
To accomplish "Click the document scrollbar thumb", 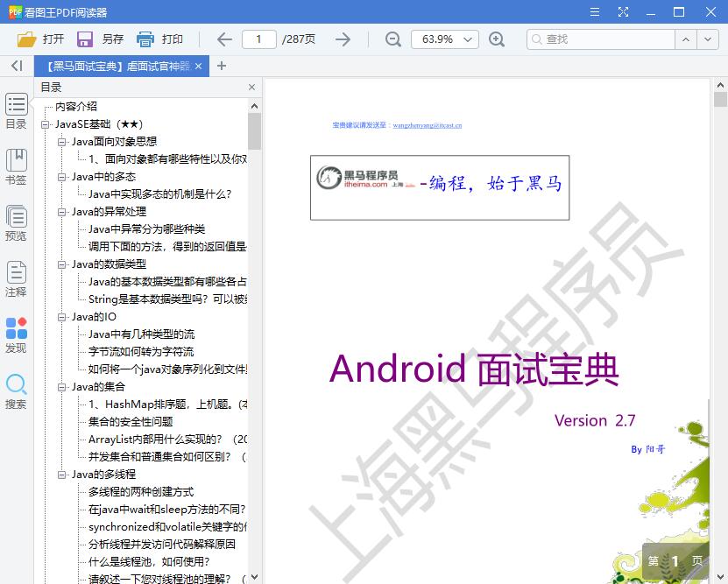I will [720, 99].
